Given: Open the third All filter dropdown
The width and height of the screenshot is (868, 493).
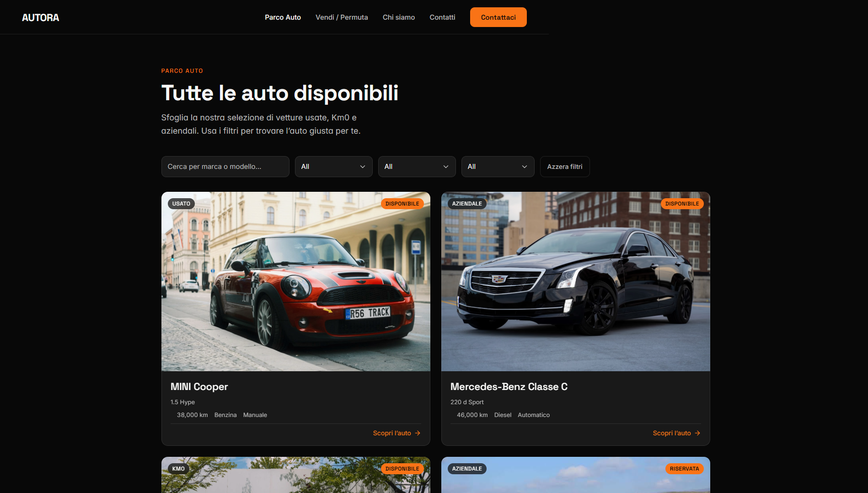Looking at the screenshot, I should click(498, 167).
